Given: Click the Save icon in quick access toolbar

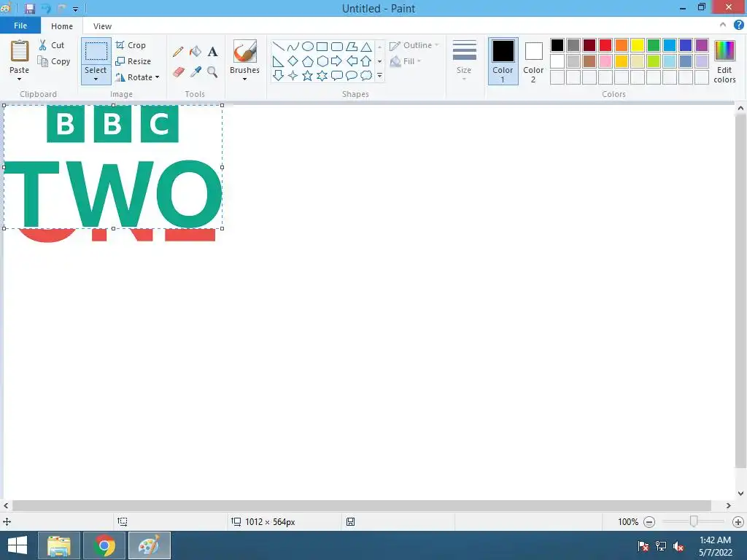Looking at the screenshot, I should tap(29, 9).
